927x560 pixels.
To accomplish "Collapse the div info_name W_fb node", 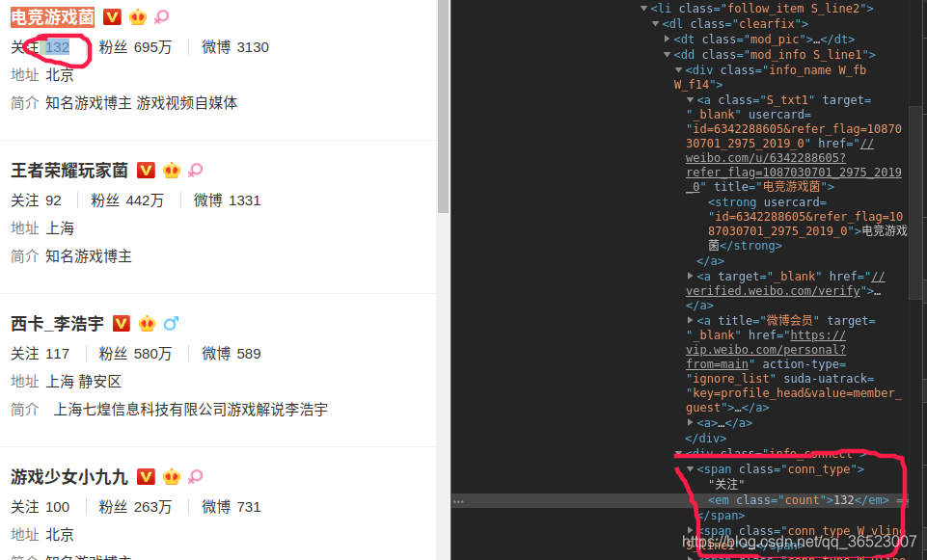I will click(679, 69).
